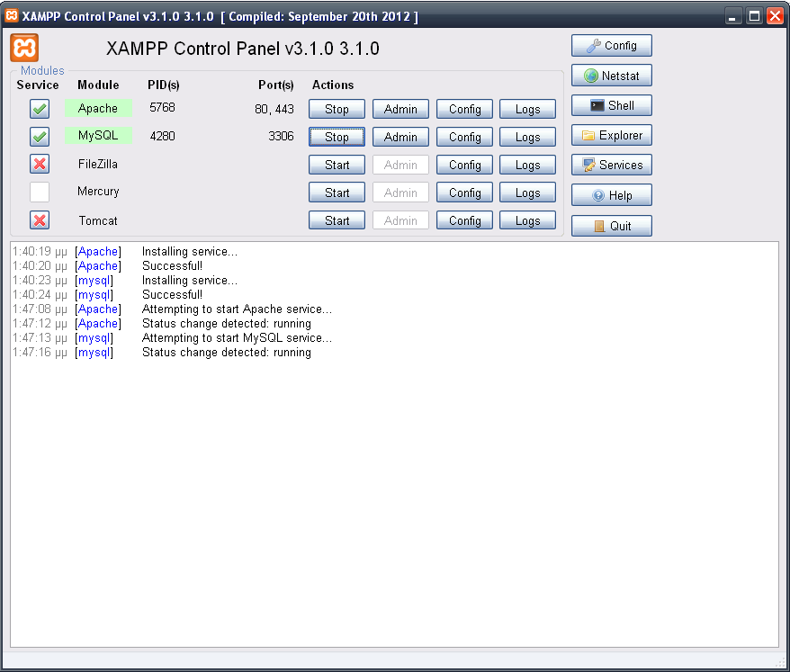The width and height of the screenshot is (790, 672).
Task: Click the 1:47:12 Apache running status line
Action: click(162, 324)
